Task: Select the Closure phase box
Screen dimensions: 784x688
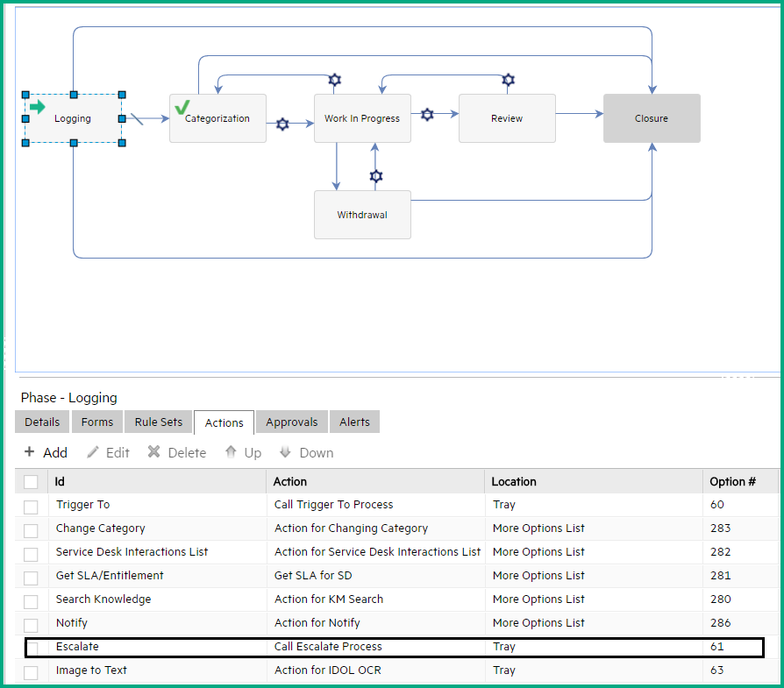Action: 652,118
